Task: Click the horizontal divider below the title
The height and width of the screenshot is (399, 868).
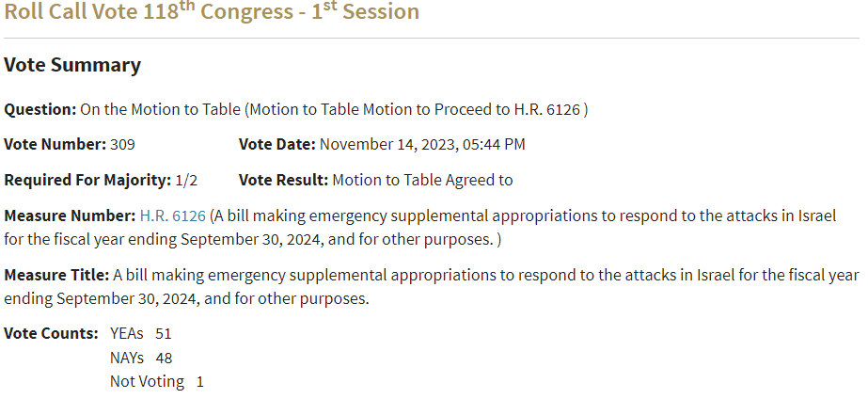Action: click(432, 39)
